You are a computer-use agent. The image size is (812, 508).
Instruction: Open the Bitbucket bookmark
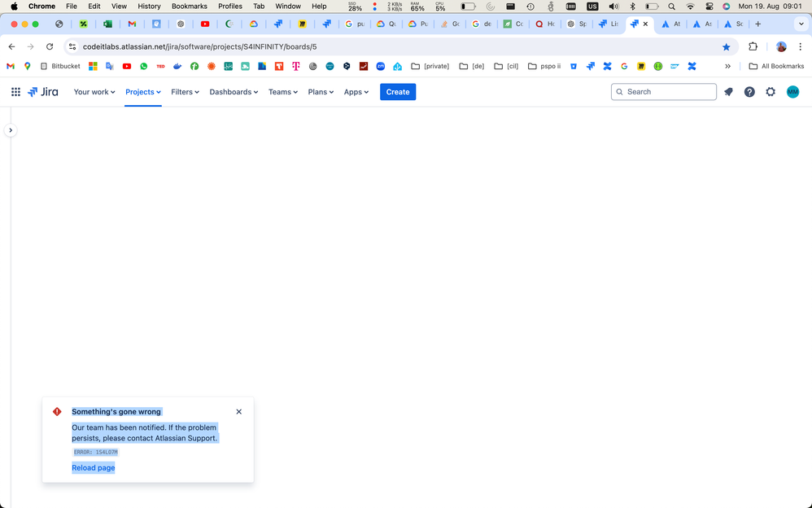(60, 67)
